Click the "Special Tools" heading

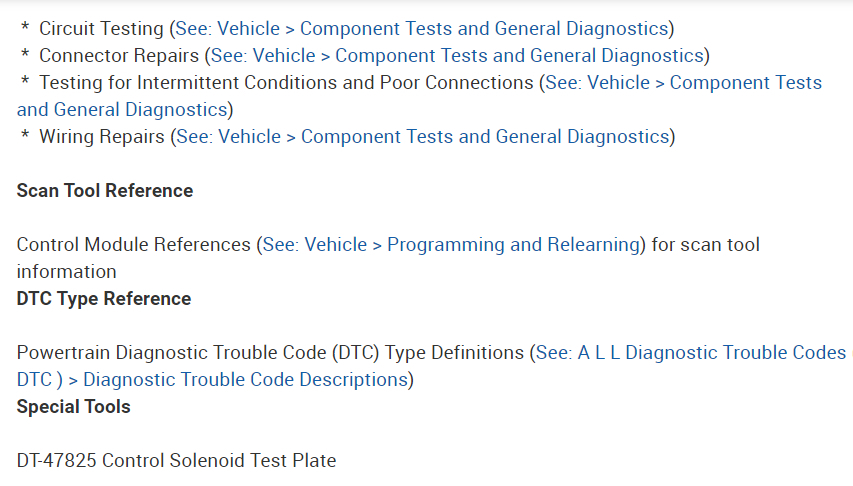click(74, 407)
